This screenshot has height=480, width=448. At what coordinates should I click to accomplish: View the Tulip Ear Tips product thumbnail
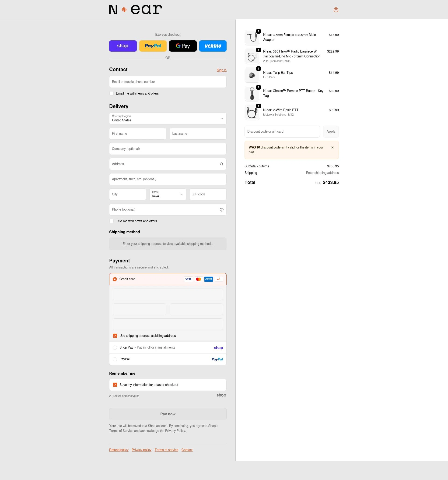tap(252, 75)
